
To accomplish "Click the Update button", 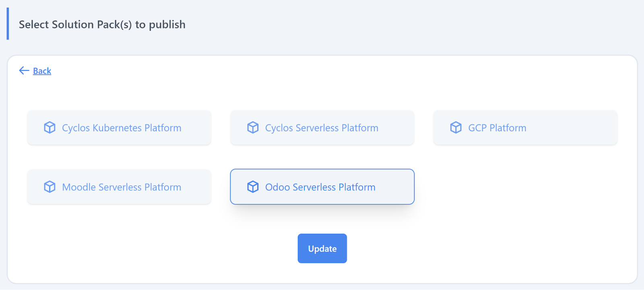I will (x=322, y=249).
